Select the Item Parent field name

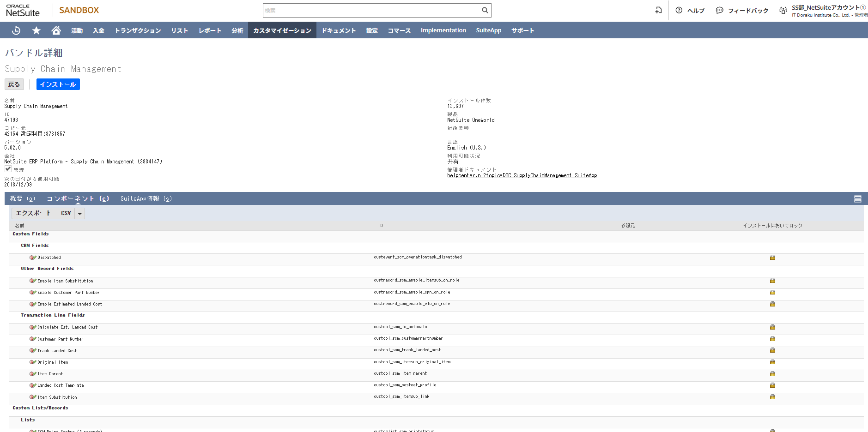(50, 374)
